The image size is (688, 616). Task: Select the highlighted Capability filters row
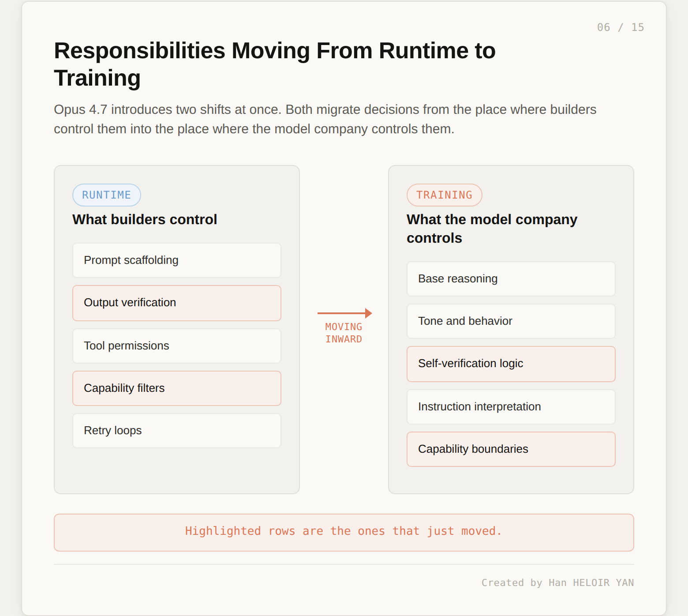[177, 388]
